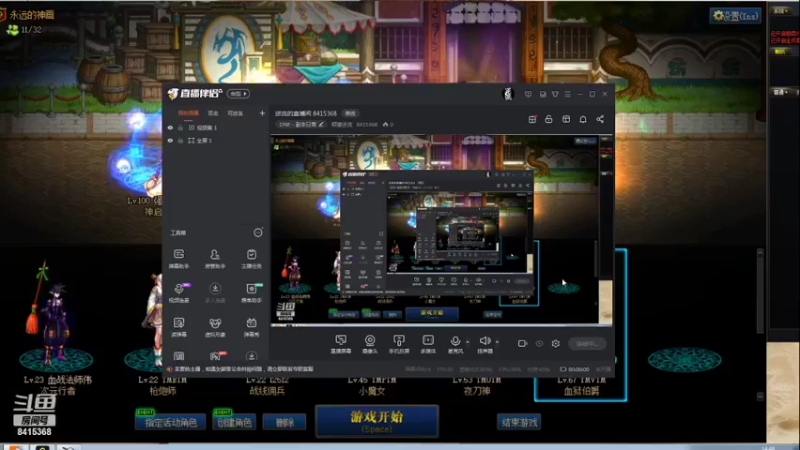Open the message bubble icon in title bar

[x=528, y=94]
